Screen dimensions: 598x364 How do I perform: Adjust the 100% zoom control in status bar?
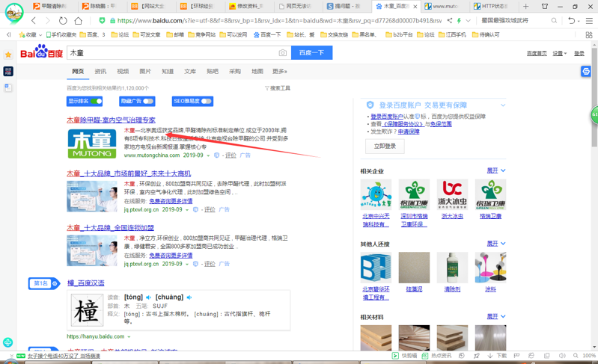(589, 356)
